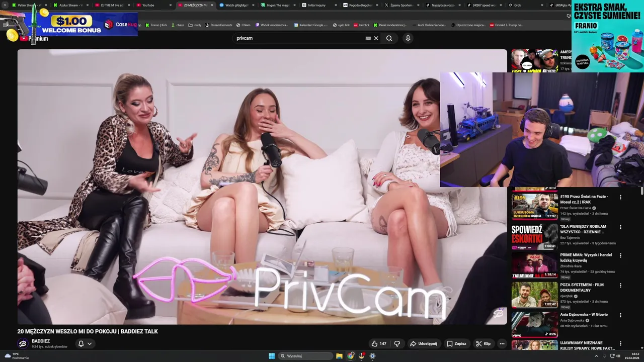This screenshot has height=362, width=644.
Task: Open Opuszczone miejsca bookmark
Action: coord(468,25)
